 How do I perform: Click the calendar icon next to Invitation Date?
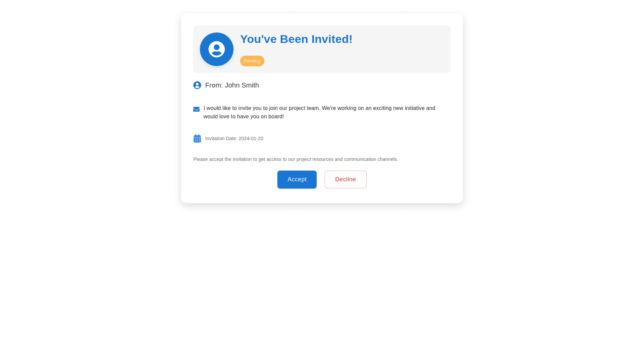[x=197, y=138]
